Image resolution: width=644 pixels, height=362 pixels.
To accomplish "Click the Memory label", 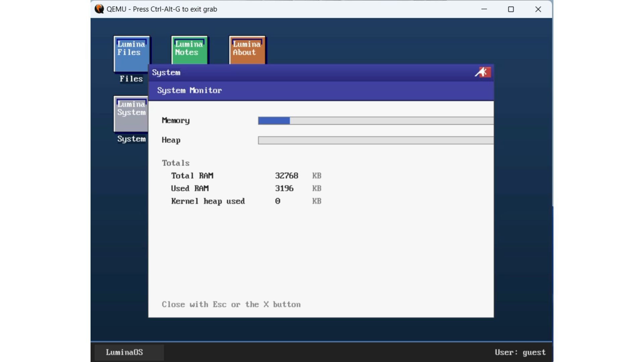I will click(x=176, y=121).
